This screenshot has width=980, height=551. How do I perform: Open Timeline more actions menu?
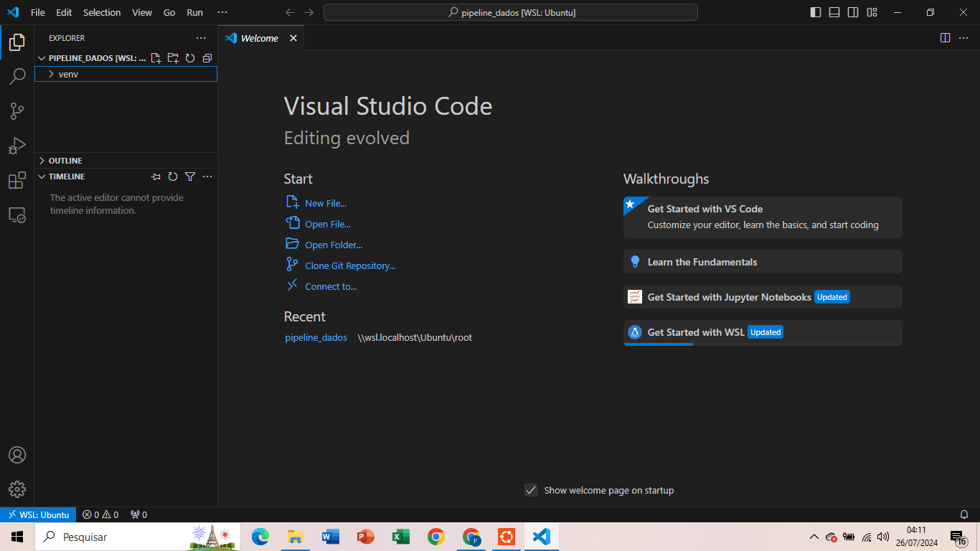tap(207, 176)
